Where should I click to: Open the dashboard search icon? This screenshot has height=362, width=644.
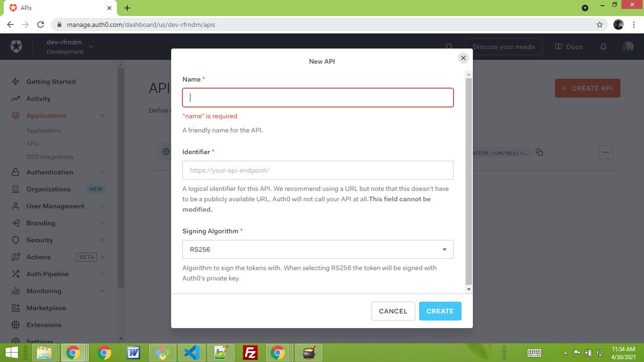point(449,47)
